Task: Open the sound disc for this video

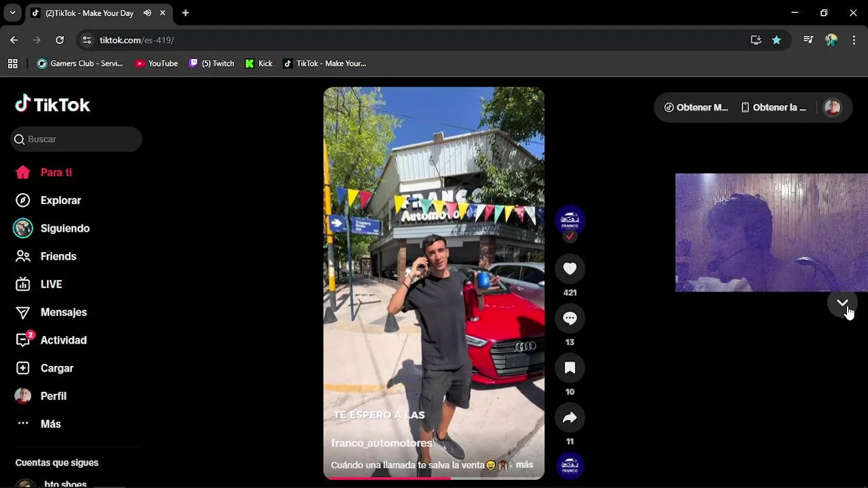Action: point(570,466)
